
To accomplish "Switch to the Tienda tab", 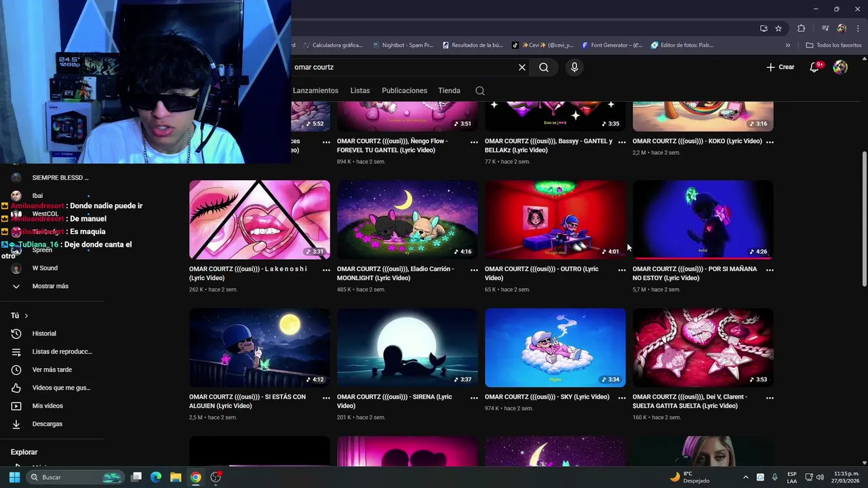I will point(449,91).
